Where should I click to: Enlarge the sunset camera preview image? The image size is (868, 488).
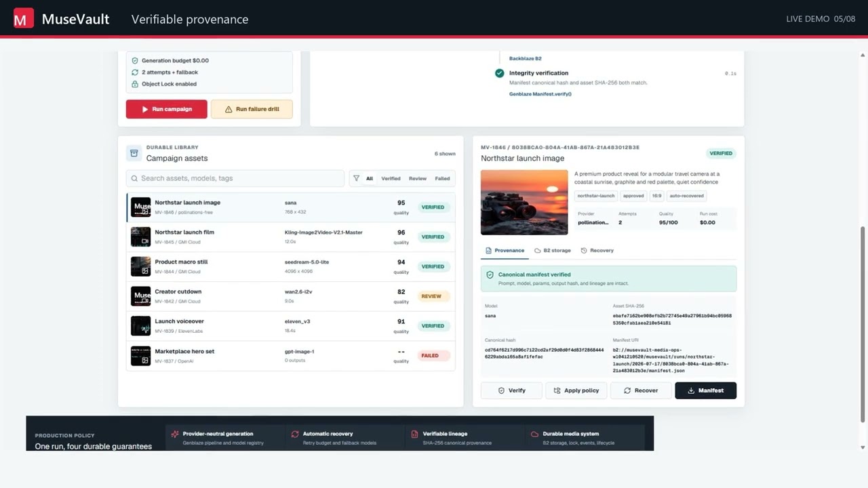[524, 202]
